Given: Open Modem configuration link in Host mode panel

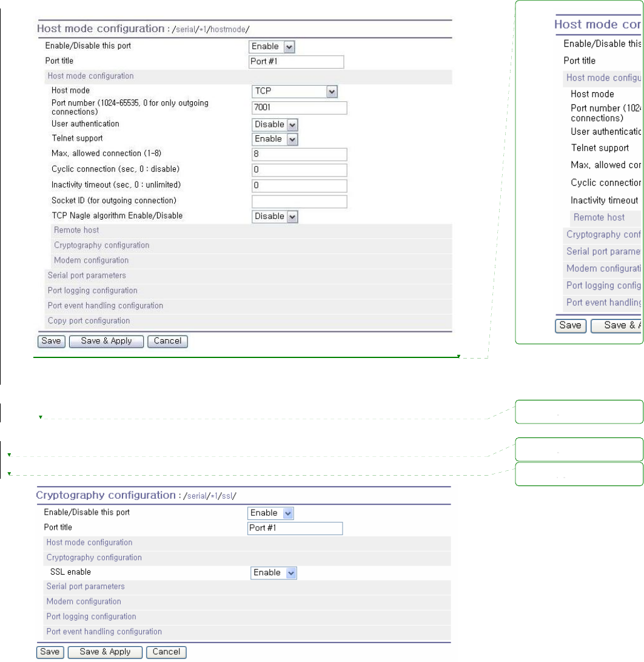Looking at the screenshot, I should tap(91, 260).
